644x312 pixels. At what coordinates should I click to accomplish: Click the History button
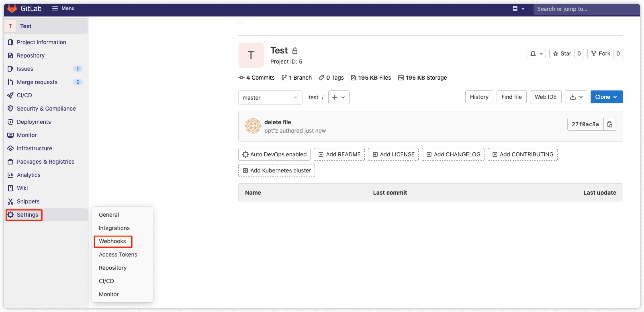(479, 97)
